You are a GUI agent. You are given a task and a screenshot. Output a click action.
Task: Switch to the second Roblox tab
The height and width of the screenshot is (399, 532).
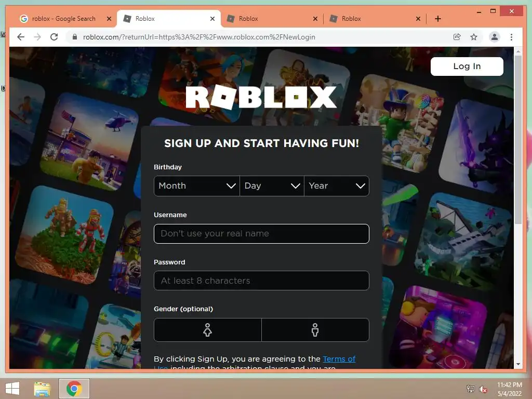coord(271,19)
